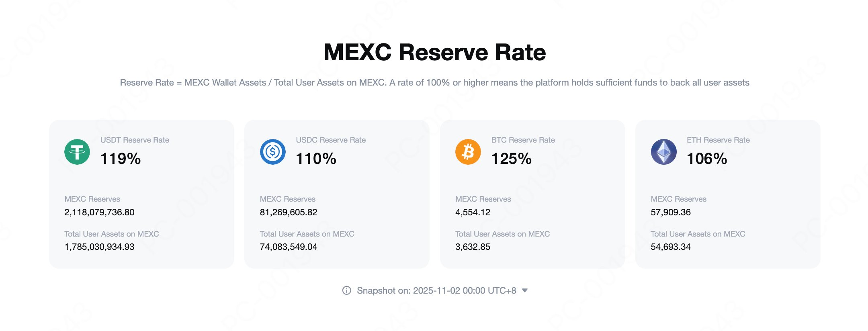The image size is (868, 331).
Task: Click the Ethereum coin icon
Action: [663, 151]
